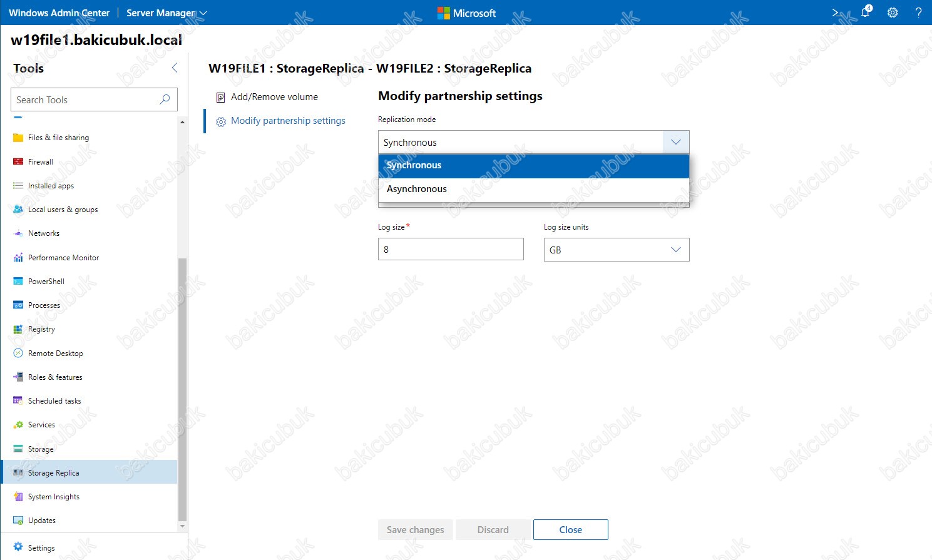Screen dimensions: 932x560
Task: Expand the Log size units dropdown
Action: [675, 250]
